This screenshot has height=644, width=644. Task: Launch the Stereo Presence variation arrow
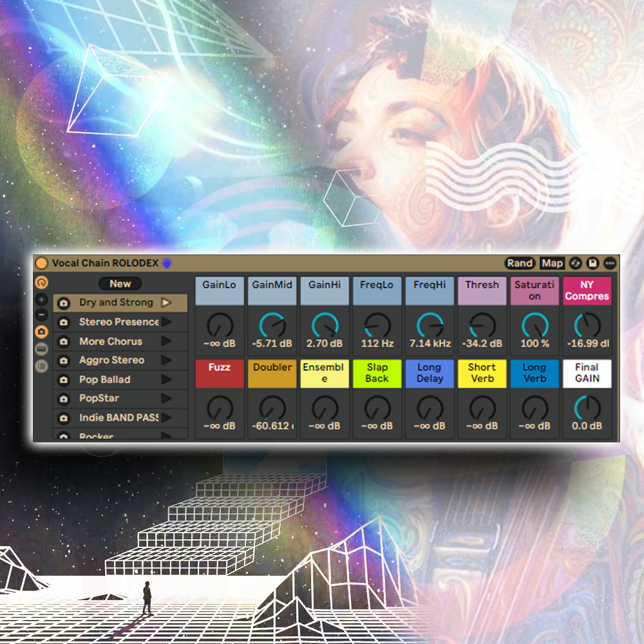[166, 321]
